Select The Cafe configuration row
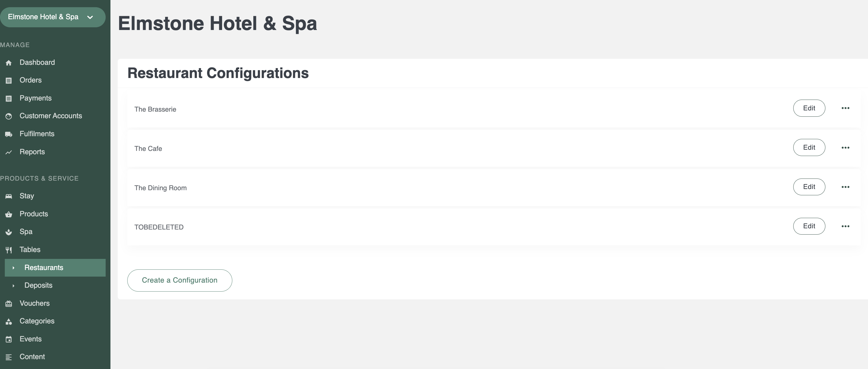 (x=493, y=148)
